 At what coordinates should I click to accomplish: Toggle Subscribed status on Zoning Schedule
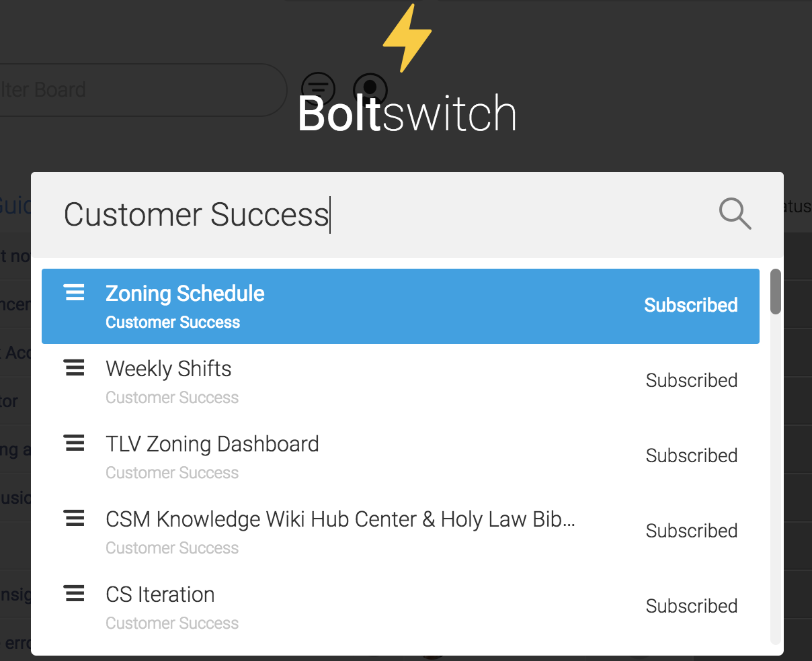click(691, 305)
